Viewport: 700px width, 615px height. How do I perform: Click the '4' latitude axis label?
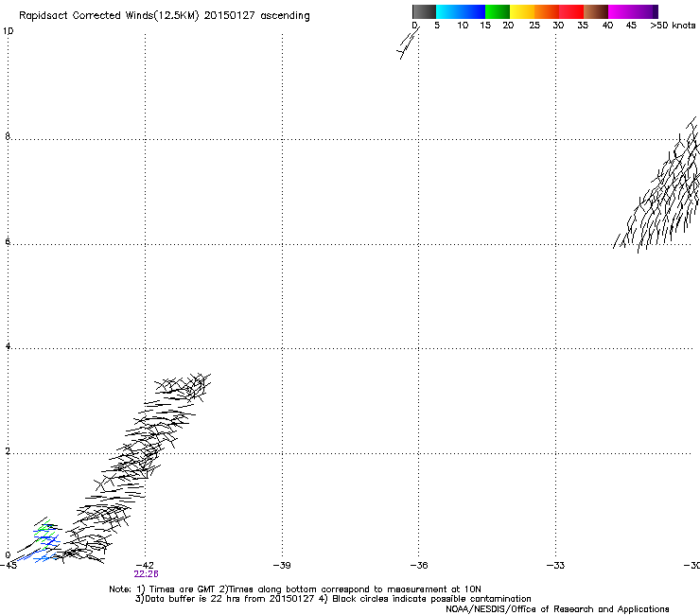point(8,346)
